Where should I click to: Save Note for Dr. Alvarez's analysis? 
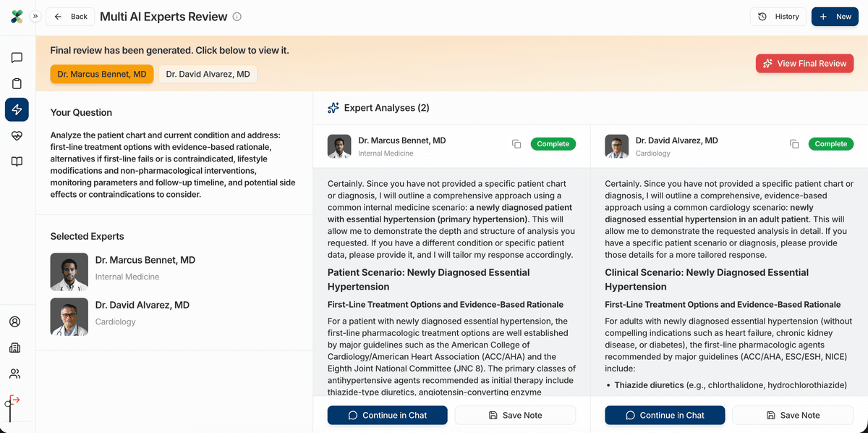pos(792,415)
